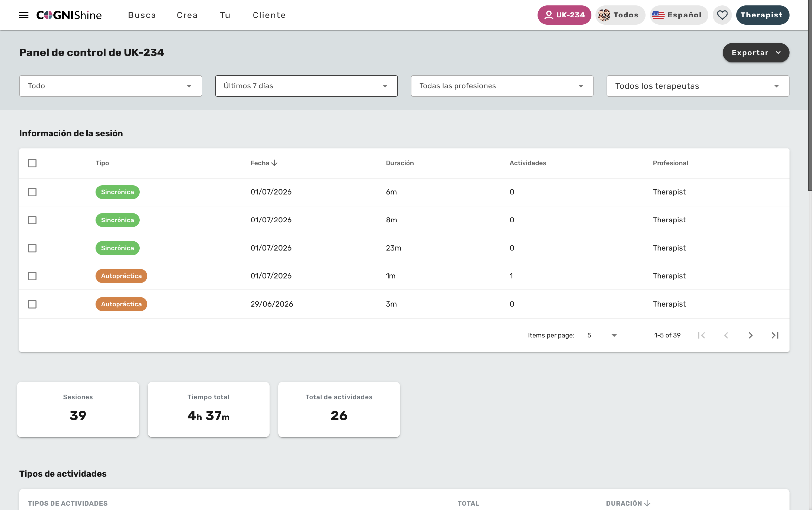812x510 pixels.
Task: Open the Todos los terapeutas dropdown
Action: click(698, 86)
